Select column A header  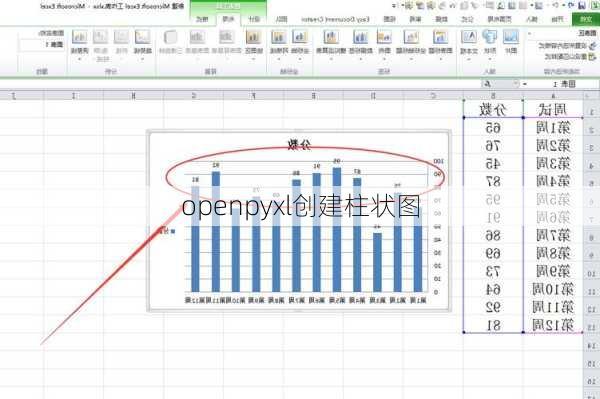click(x=553, y=96)
